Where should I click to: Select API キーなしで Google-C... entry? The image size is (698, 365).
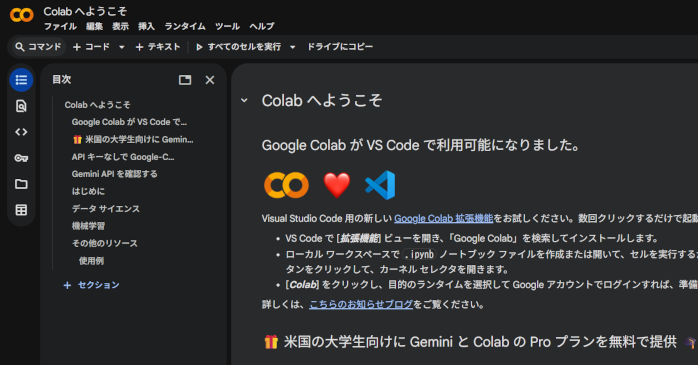click(x=123, y=157)
